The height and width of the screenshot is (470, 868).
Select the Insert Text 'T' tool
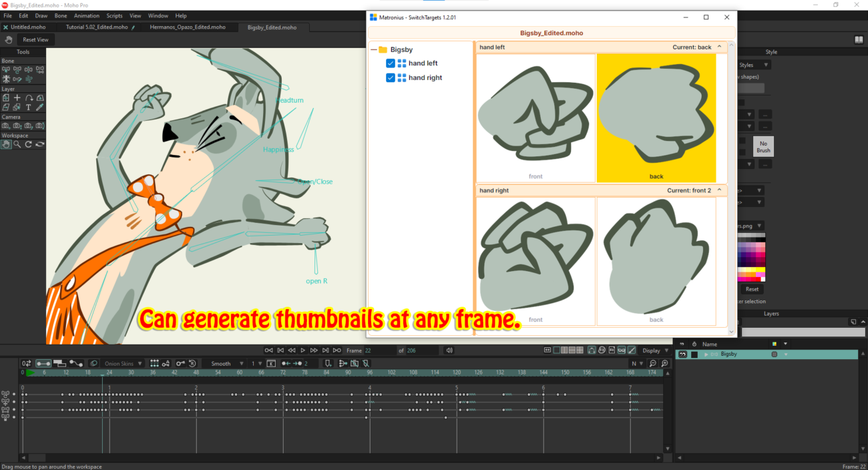click(x=29, y=107)
